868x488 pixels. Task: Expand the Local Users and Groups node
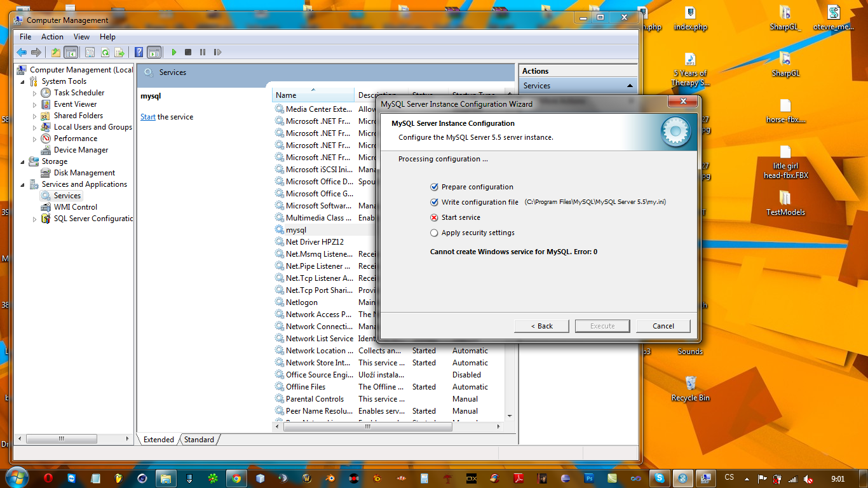pos(35,128)
